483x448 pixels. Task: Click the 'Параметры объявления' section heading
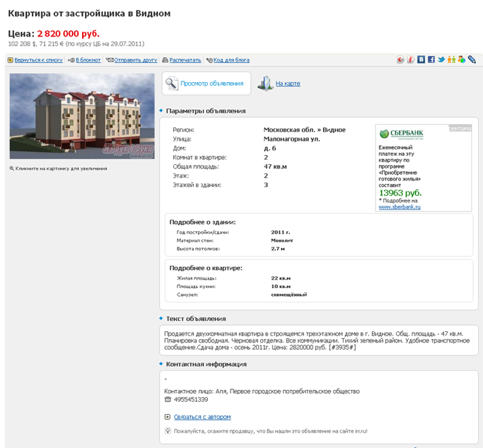[206, 111]
